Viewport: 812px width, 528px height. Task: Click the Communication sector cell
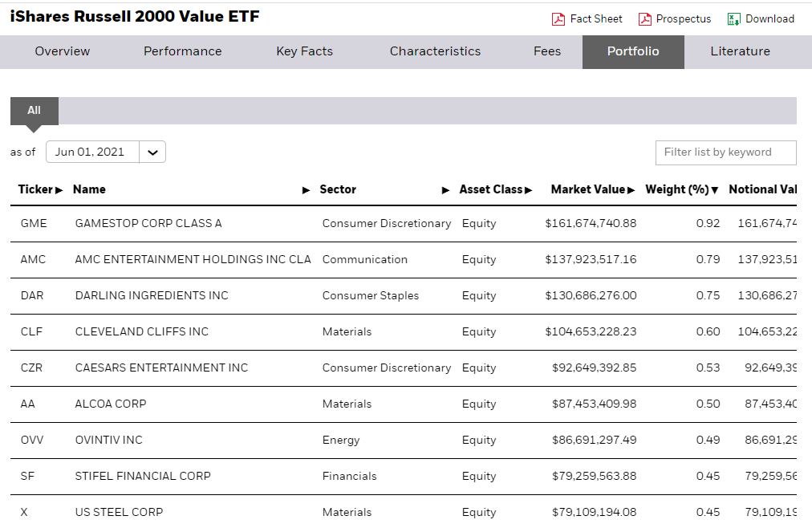[365, 260]
